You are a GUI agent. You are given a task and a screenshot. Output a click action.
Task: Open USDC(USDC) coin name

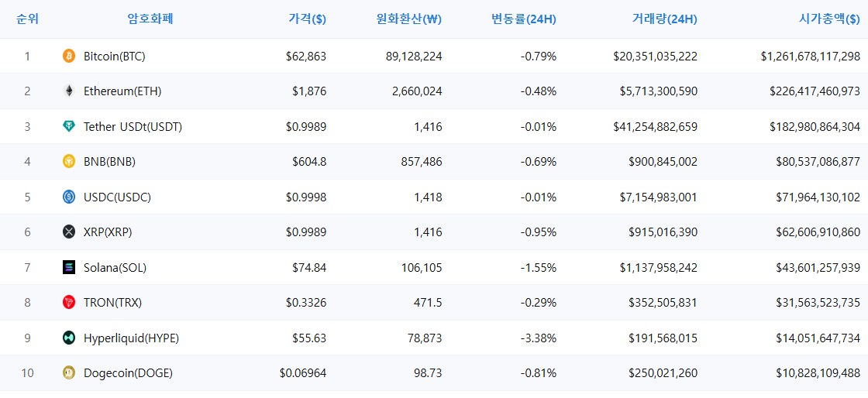tap(117, 197)
